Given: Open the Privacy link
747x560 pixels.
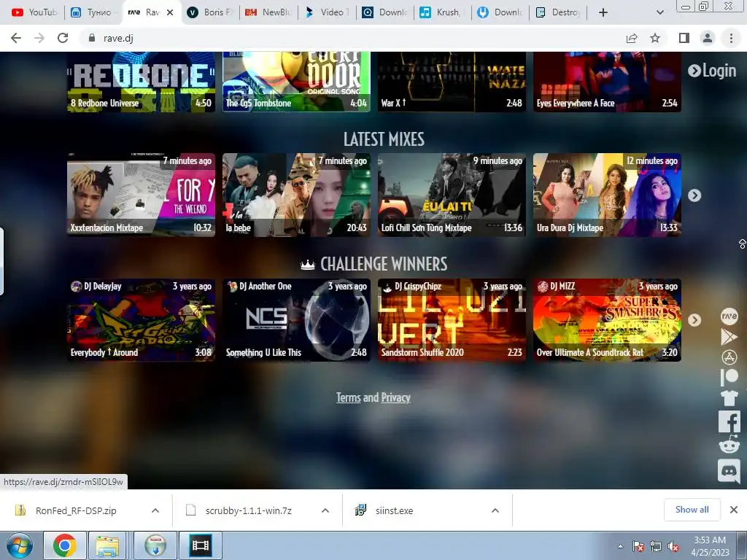Looking at the screenshot, I should [x=396, y=397].
